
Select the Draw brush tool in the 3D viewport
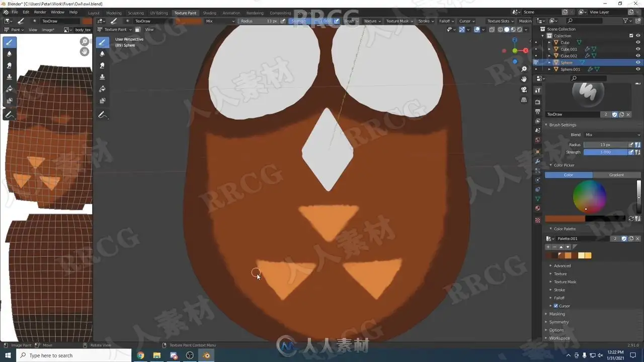103,42
